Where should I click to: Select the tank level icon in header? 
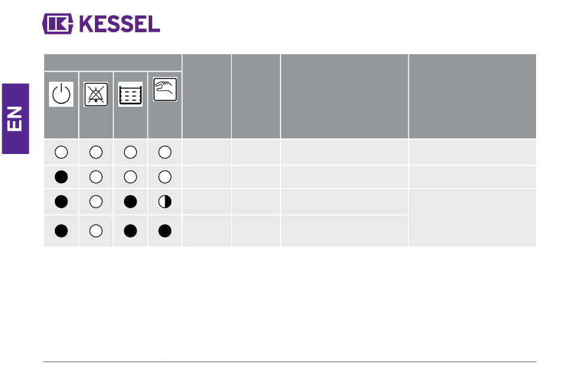(130, 94)
